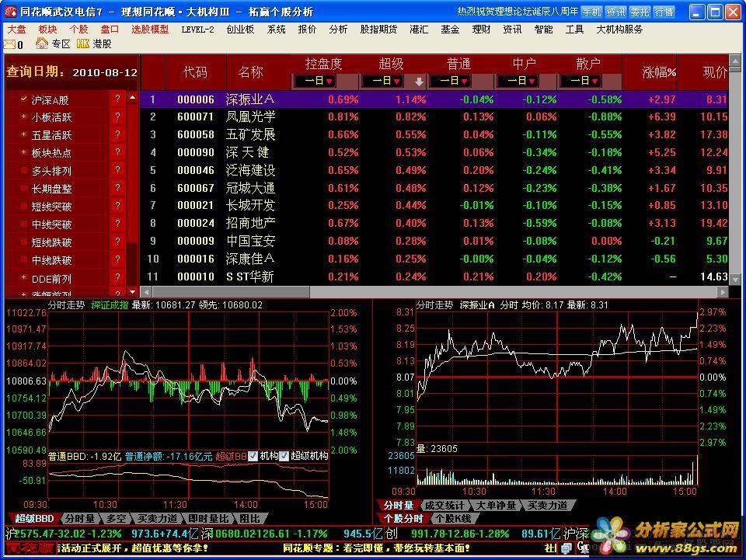Click the 资讯 button in title bar

(615, 12)
